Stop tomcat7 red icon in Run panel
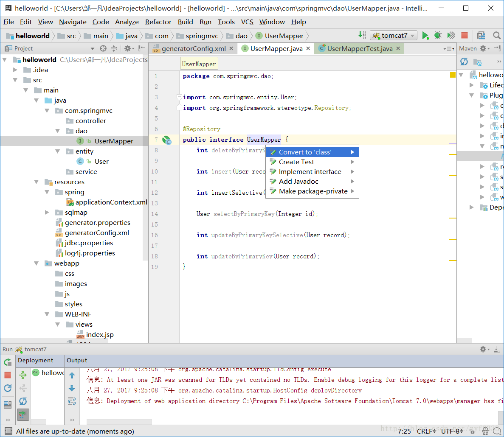The width and height of the screenshot is (504, 437). (8, 375)
